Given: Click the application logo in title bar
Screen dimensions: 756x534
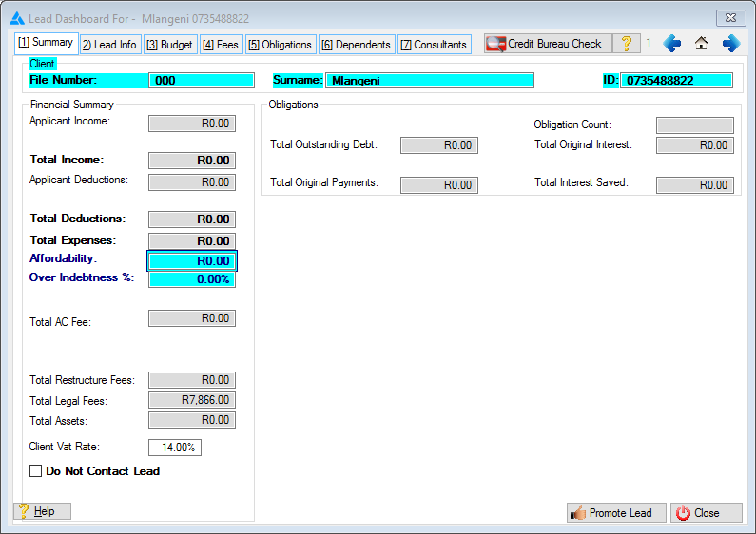Looking at the screenshot, I should tap(17, 18).
